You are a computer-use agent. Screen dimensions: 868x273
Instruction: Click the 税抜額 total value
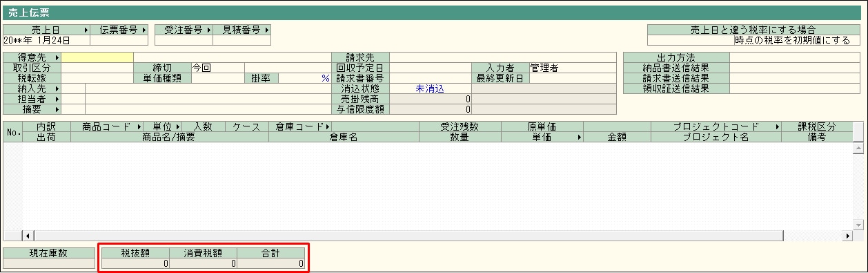[135, 263]
